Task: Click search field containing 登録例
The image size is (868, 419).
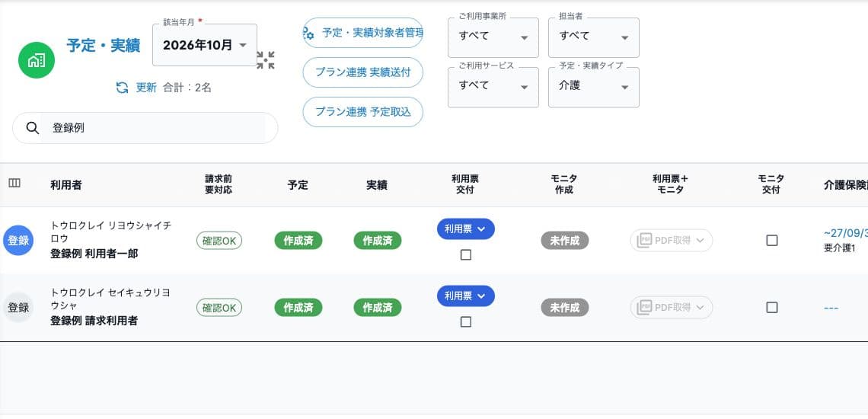Action: coord(145,128)
